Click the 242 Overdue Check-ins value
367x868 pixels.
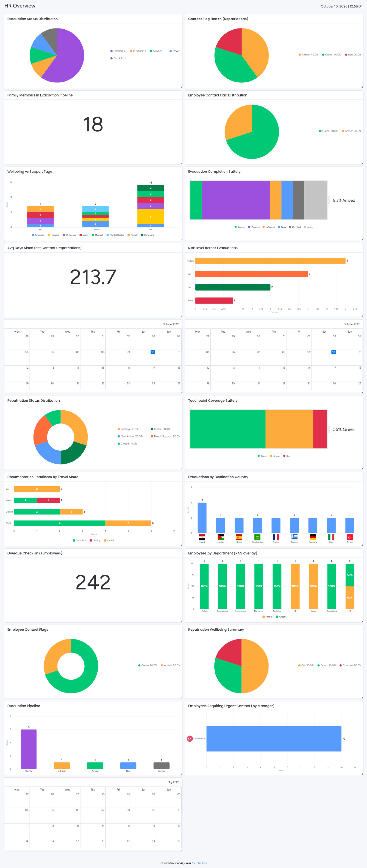click(93, 582)
